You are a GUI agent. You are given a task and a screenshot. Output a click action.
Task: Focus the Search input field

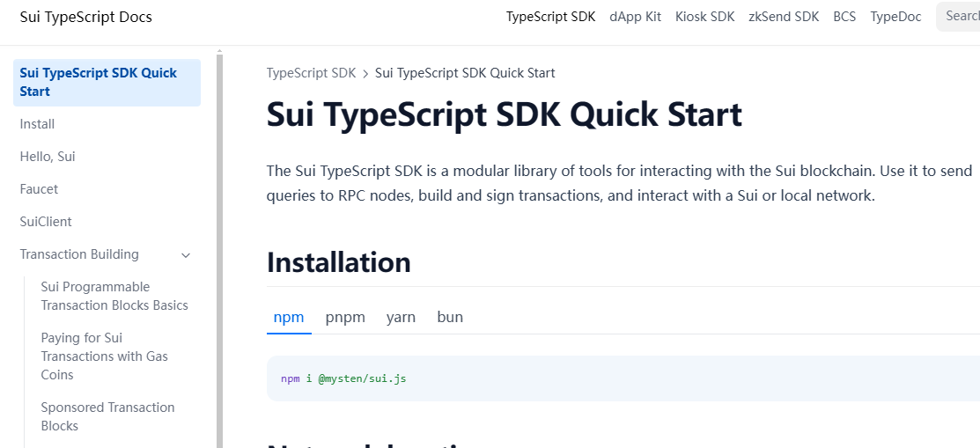coord(957,16)
